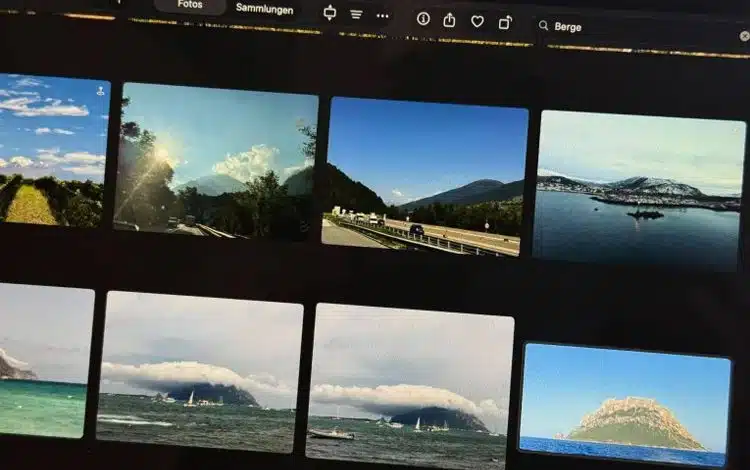The height and width of the screenshot is (470, 750).
Task: Click the aspect ratio view icon
Action: [x=330, y=13]
